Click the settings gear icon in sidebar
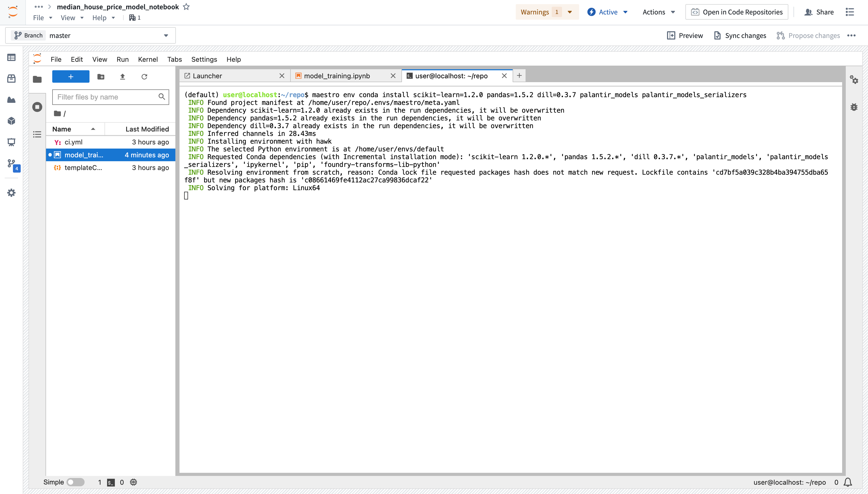This screenshot has width=868, height=494. tap(11, 192)
